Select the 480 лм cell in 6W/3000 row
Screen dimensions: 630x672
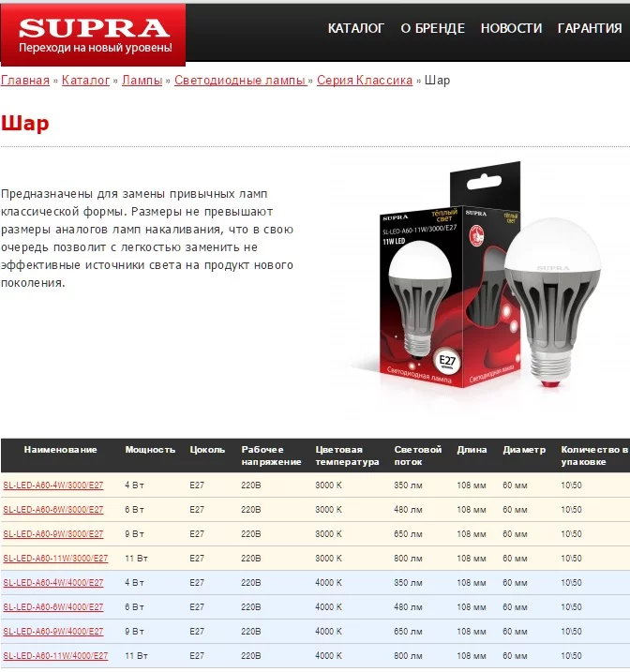[408, 510]
